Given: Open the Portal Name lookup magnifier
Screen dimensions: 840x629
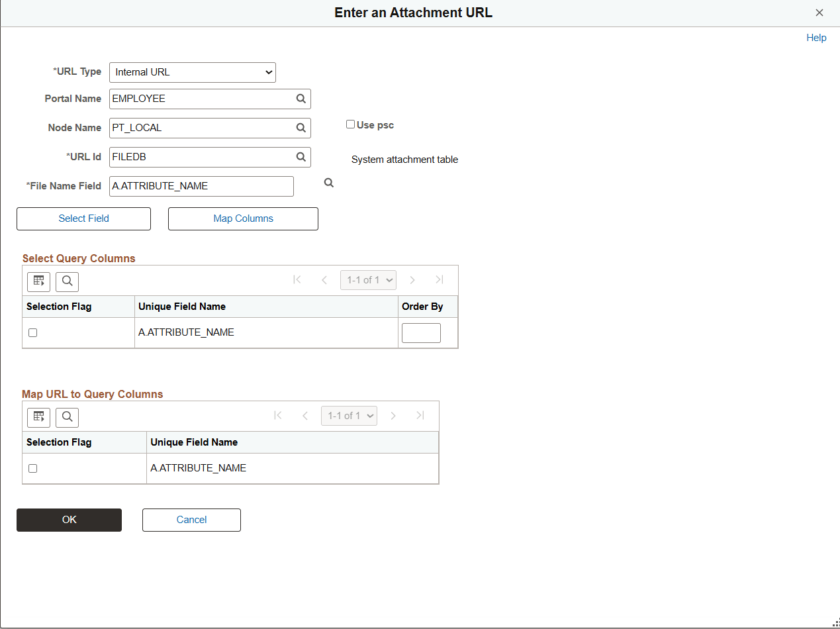Looking at the screenshot, I should coord(301,99).
